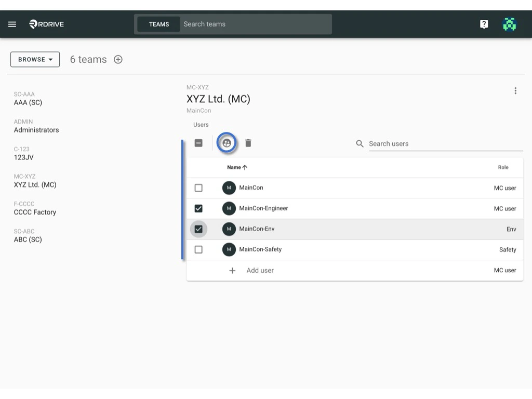Open the help icon in the top bar
532x399 pixels.
[484, 24]
